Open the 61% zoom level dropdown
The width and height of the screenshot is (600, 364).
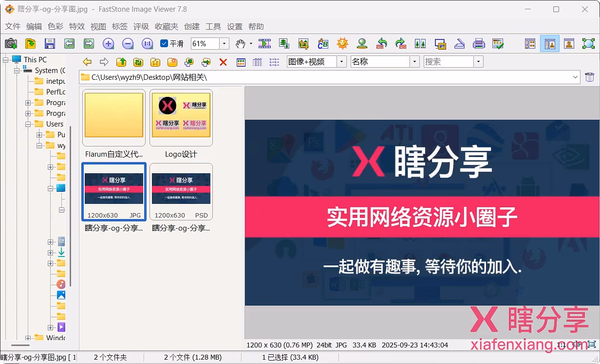(224, 43)
